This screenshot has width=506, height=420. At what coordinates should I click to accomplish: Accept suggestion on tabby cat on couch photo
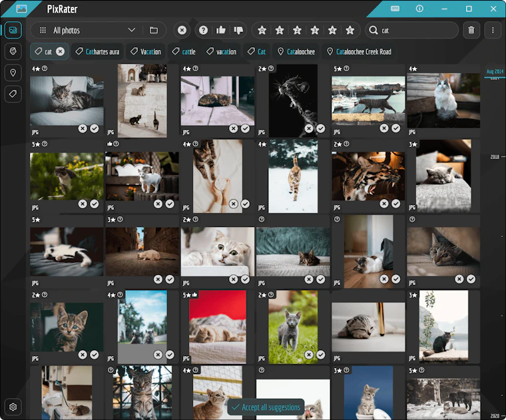(x=95, y=128)
